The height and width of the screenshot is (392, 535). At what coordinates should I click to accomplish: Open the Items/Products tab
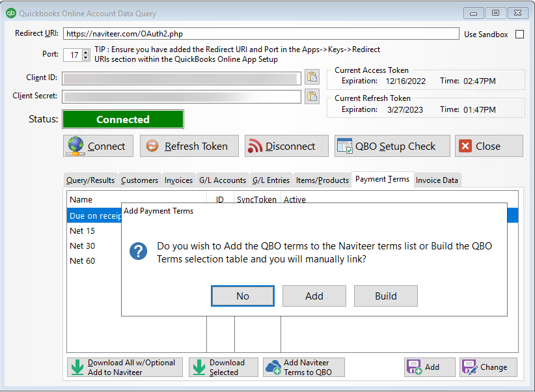coord(322,180)
